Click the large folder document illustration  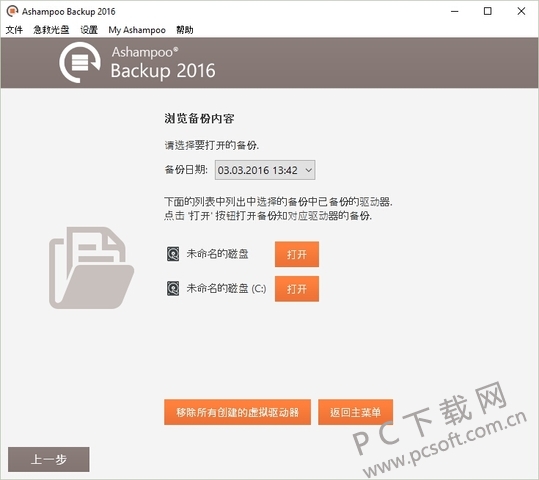click(91, 268)
